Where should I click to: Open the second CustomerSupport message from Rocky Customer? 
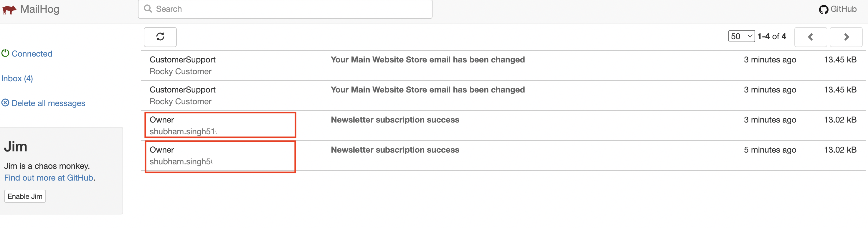click(x=427, y=90)
